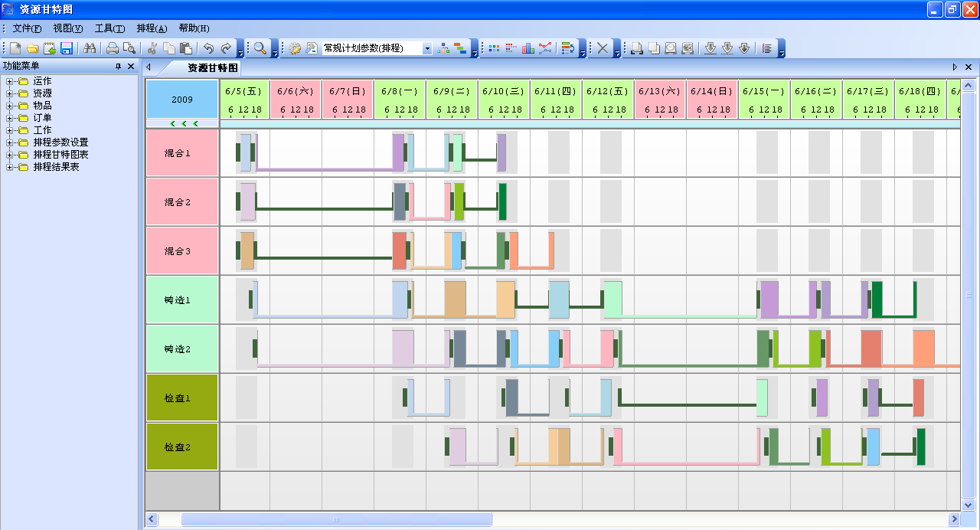Click the Undo arrow icon
The width and height of the screenshot is (980, 530).
point(208,48)
